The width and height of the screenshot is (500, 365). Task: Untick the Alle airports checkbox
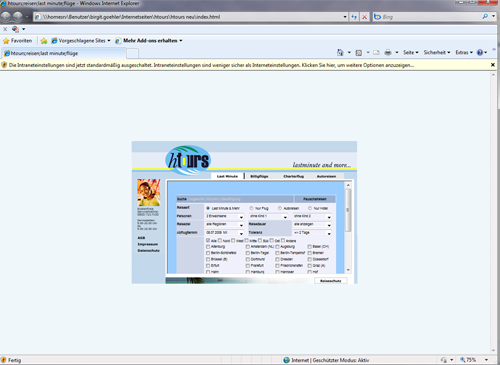pyautogui.click(x=208, y=240)
